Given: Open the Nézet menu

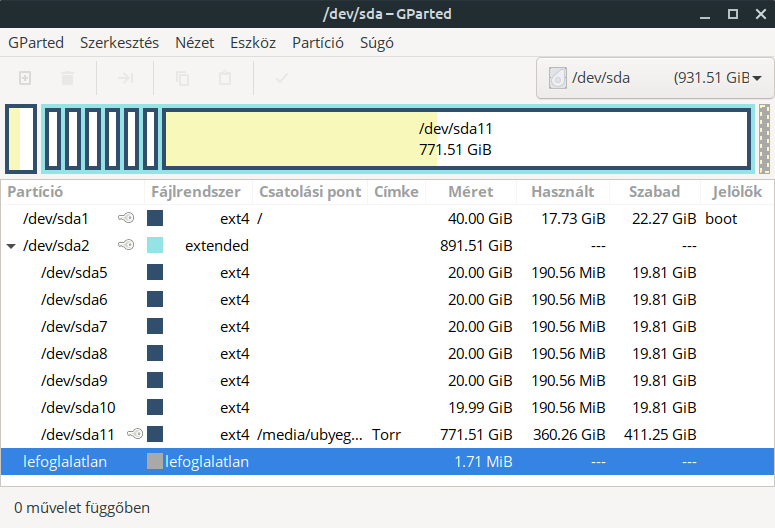Looking at the screenshot, I should tap(195, 43).
